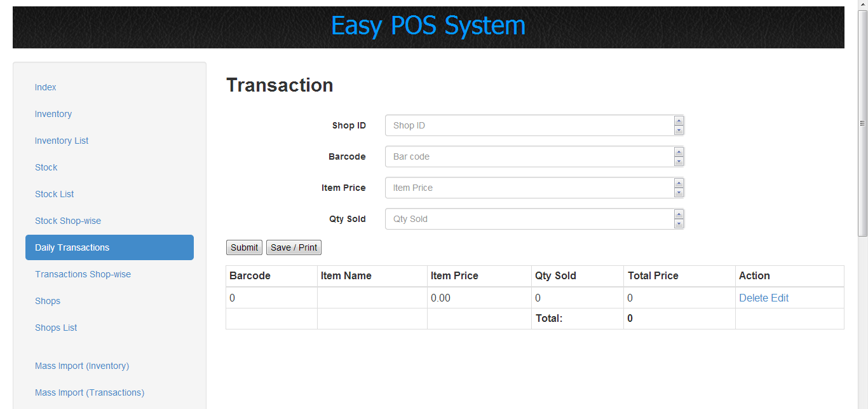Click the Save / Print button
The height and width of the screenshot is (409, 868).
pos(294,247)
